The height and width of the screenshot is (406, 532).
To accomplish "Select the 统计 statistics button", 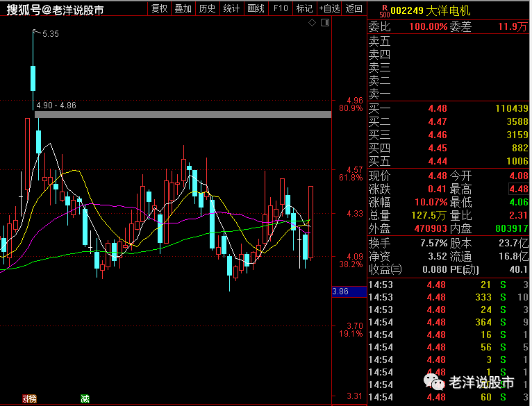I will tap(231, 8).
